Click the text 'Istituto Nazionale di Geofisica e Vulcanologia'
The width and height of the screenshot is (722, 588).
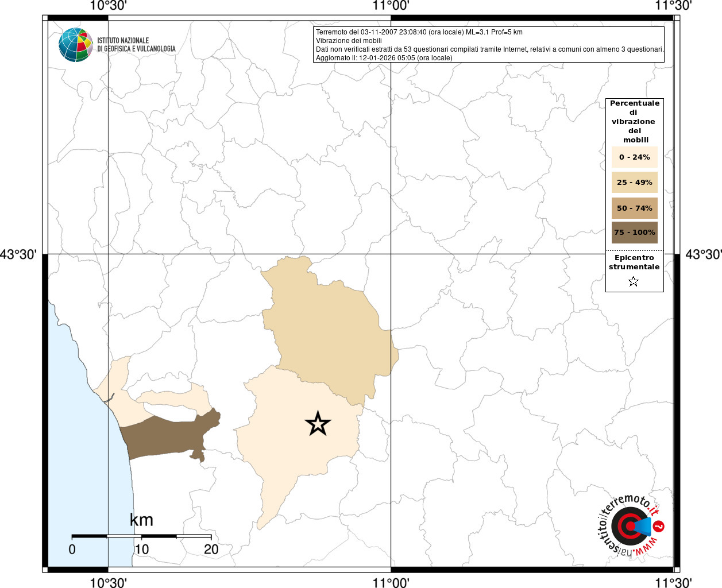[136, 45]
